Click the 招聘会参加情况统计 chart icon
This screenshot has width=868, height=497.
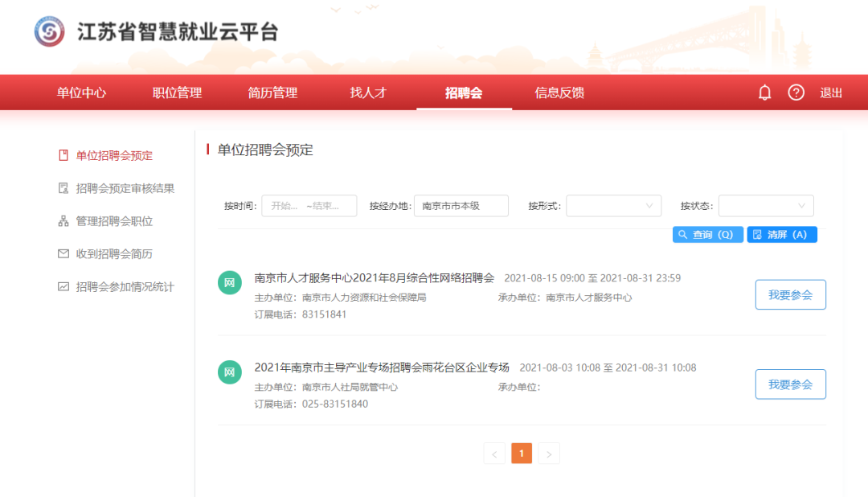click(63, 286)
